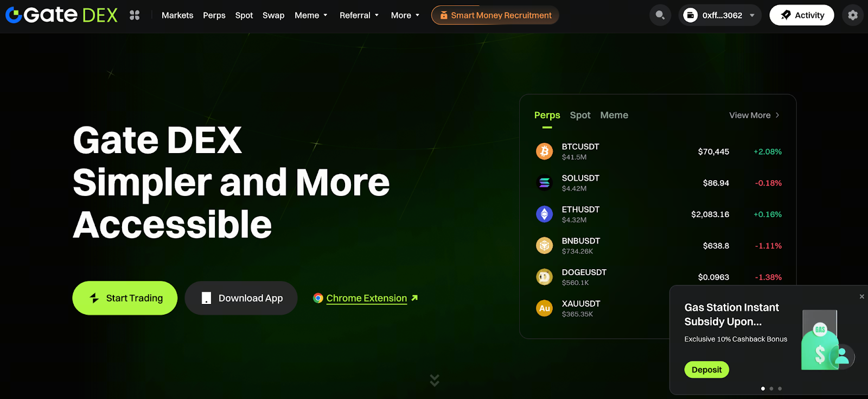Click the $70,445 BTC price
Image resolution: width=868 pixels, height=399 pixels.
pyautogui.click(x=713, y=151)
